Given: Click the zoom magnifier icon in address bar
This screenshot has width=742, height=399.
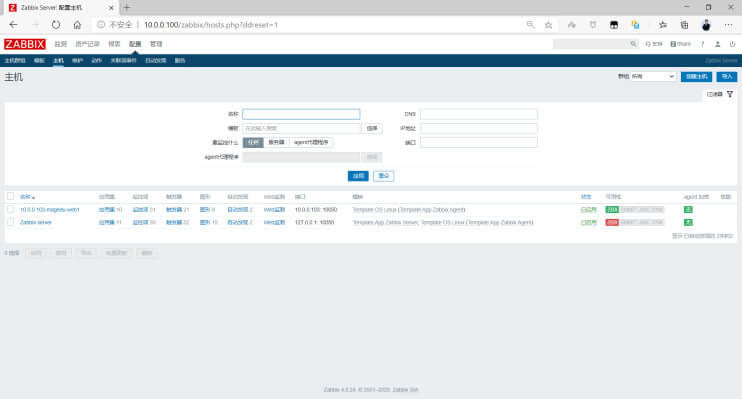Looking at the screenshot, I should [x=530, y=25].
